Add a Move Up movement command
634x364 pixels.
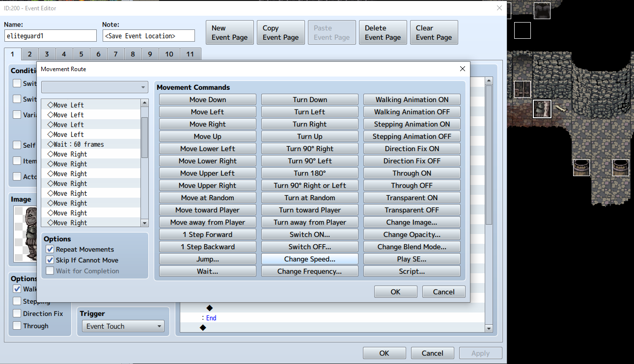[208, 136]
